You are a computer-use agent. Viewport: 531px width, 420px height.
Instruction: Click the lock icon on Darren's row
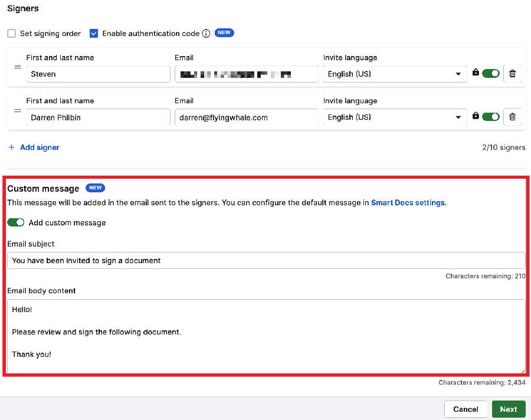pos(476,116)
